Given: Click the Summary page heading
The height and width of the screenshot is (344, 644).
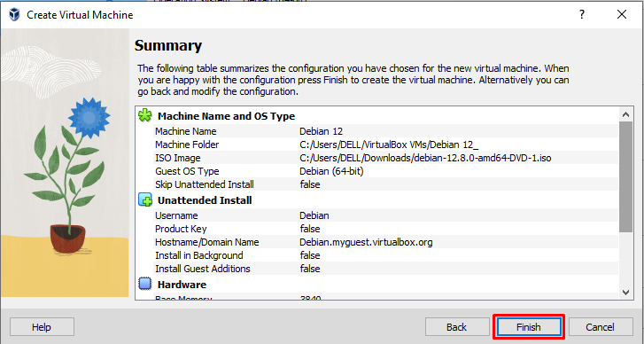Looking at the screenshot, I should [168, 45].
